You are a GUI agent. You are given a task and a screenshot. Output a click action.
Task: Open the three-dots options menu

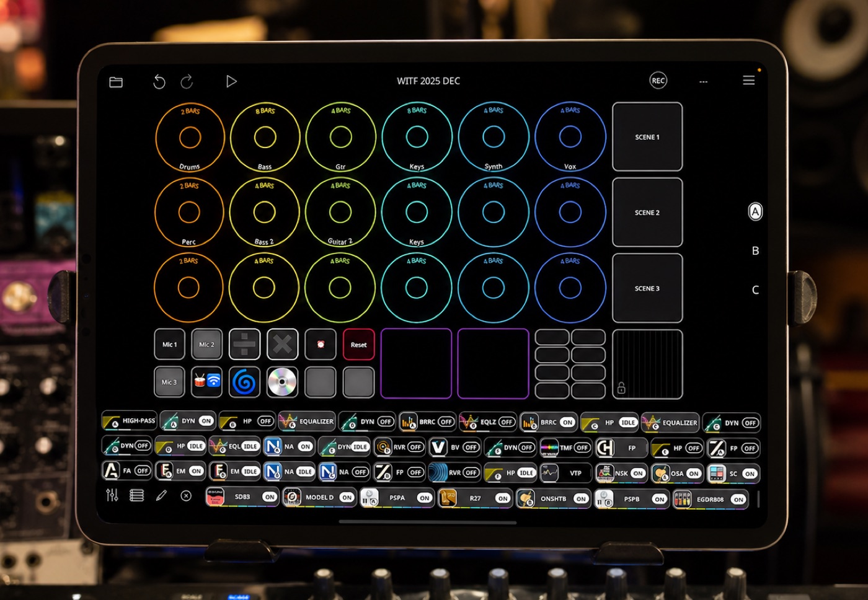coord(703,82)
